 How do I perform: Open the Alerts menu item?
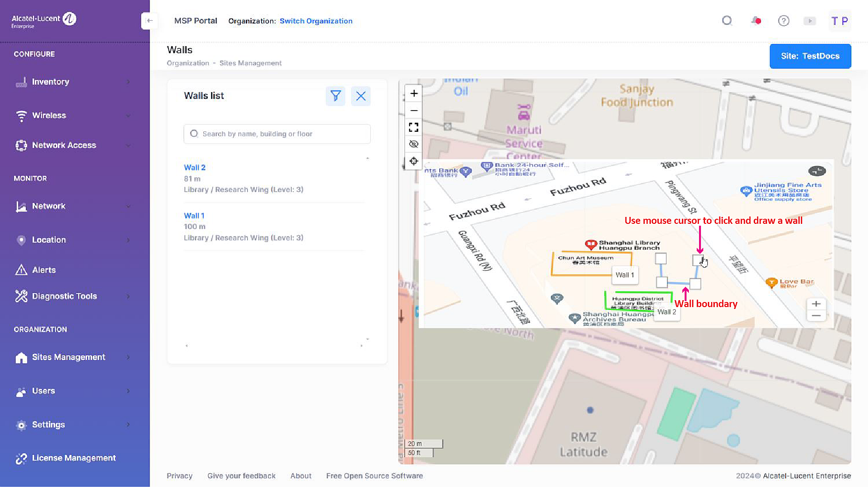tap(44, 270)
